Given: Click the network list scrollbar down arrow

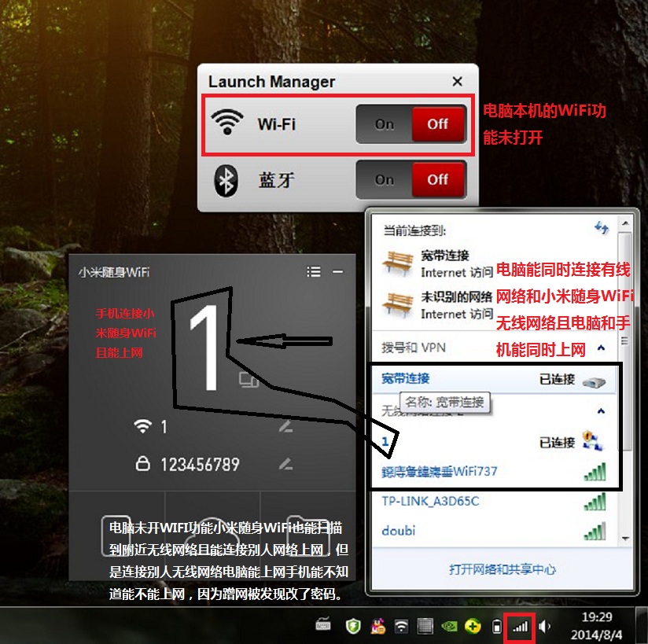Looking at the screenshot, I should click(x=625, y=538).
